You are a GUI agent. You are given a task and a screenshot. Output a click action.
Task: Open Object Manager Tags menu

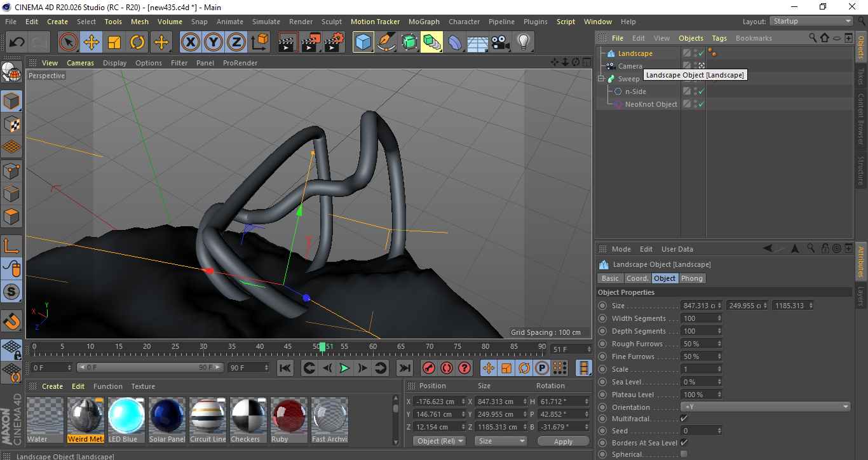click(x=719, y=38)
